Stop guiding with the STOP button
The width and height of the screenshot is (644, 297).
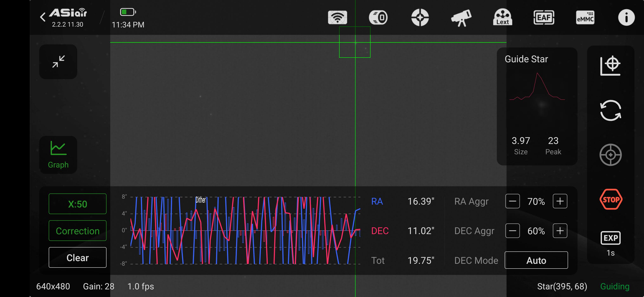coord(611,199)
